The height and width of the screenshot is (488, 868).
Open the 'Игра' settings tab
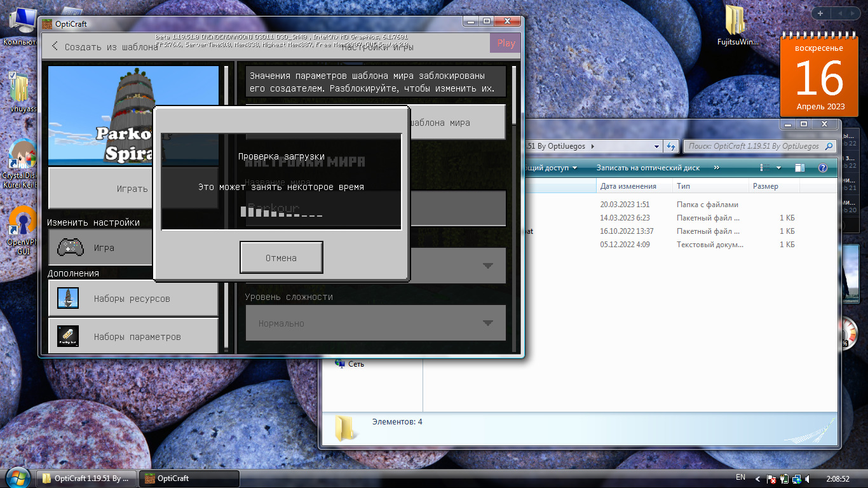click(x=102, y=247)
